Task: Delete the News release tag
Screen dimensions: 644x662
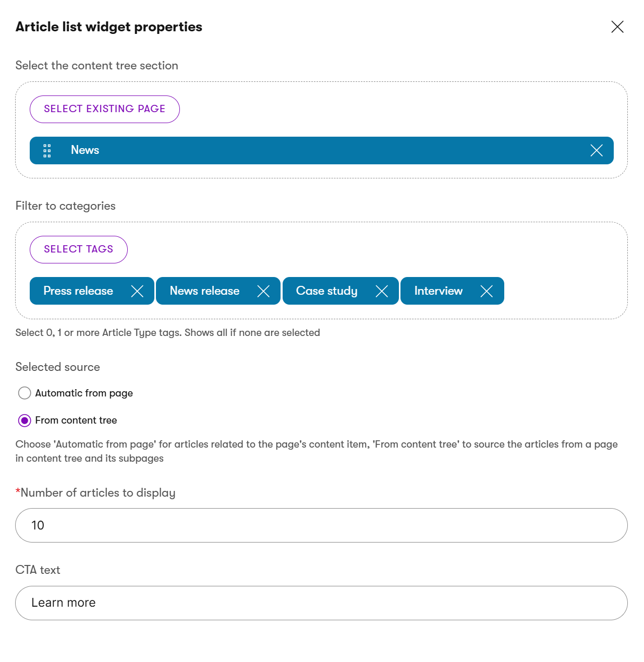Action: (x=263, y=291)
